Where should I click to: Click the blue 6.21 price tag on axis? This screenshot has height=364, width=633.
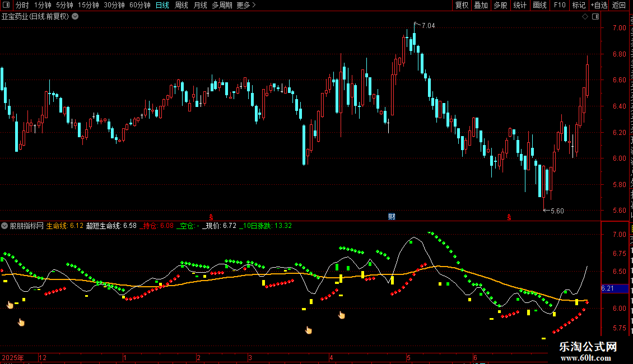[x=615, y=288]
